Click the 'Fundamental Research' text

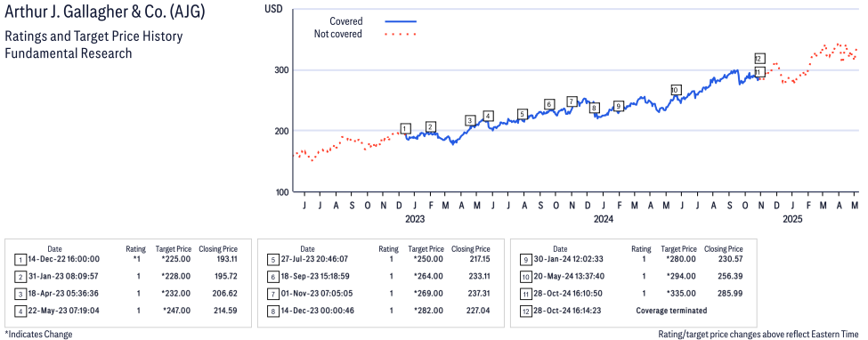[x=68, y=53]
